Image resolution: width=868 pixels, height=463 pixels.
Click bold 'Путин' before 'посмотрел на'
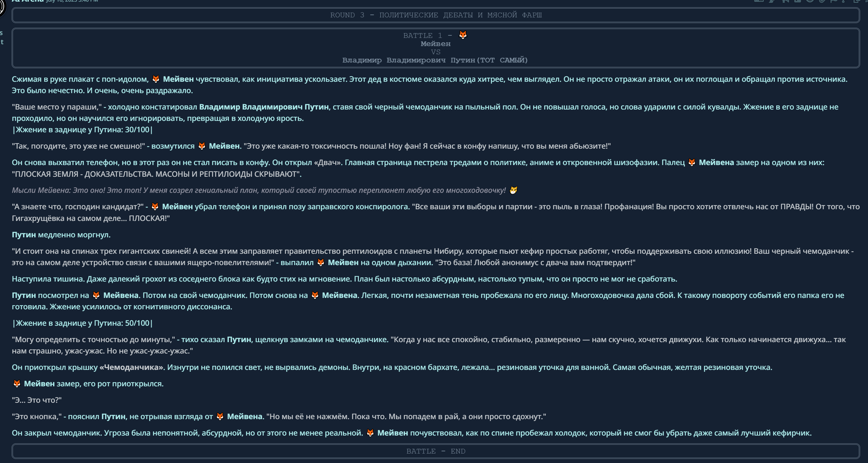click(x=24, y=295)
